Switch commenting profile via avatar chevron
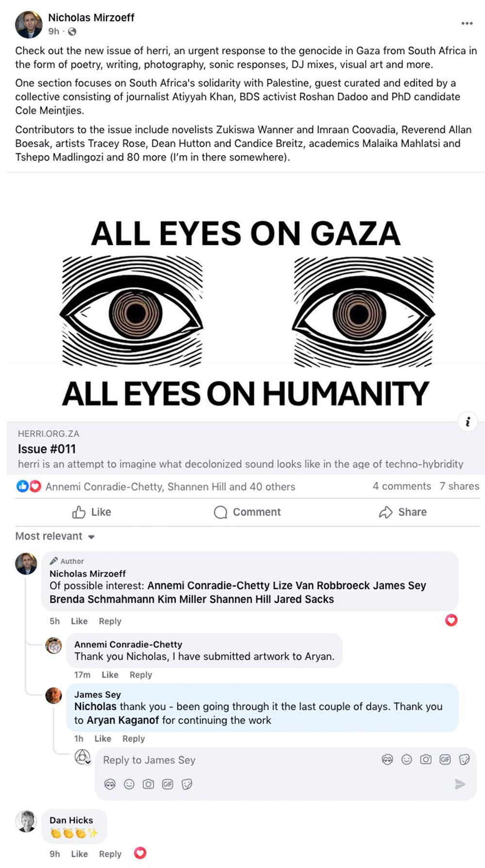This screenshot has width=485, height=868. (x=83, y=757)
